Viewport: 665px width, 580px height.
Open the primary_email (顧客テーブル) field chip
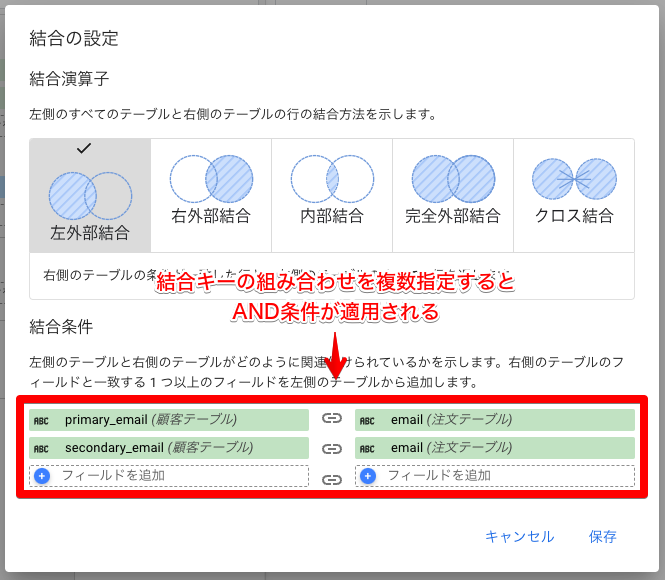click(169, 420)
